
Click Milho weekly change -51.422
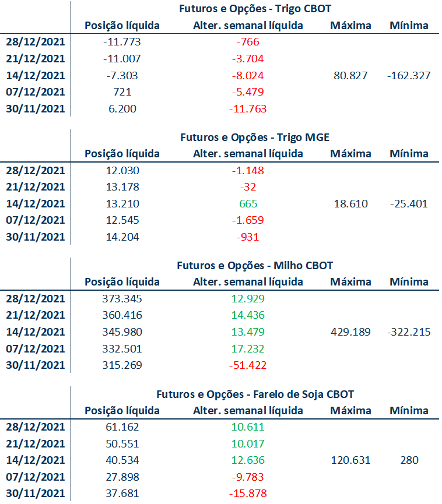[248, 365]
